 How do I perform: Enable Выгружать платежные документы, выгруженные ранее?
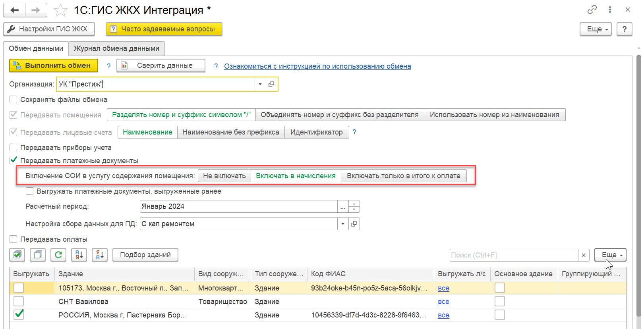pyautogui.click(x=30, y=191)
